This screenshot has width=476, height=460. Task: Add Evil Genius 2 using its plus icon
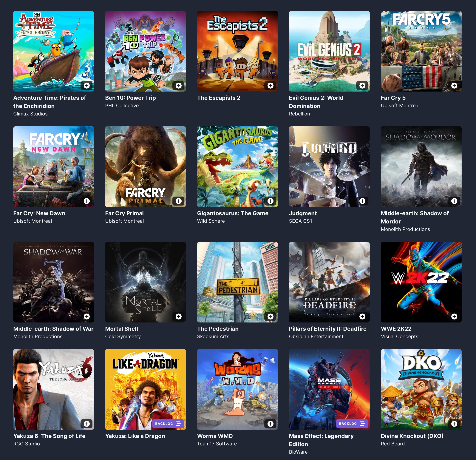pos(362,86)
